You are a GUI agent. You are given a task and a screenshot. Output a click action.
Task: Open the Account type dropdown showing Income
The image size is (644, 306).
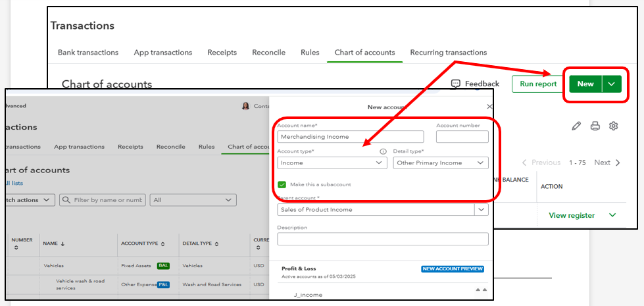[332, 163]
